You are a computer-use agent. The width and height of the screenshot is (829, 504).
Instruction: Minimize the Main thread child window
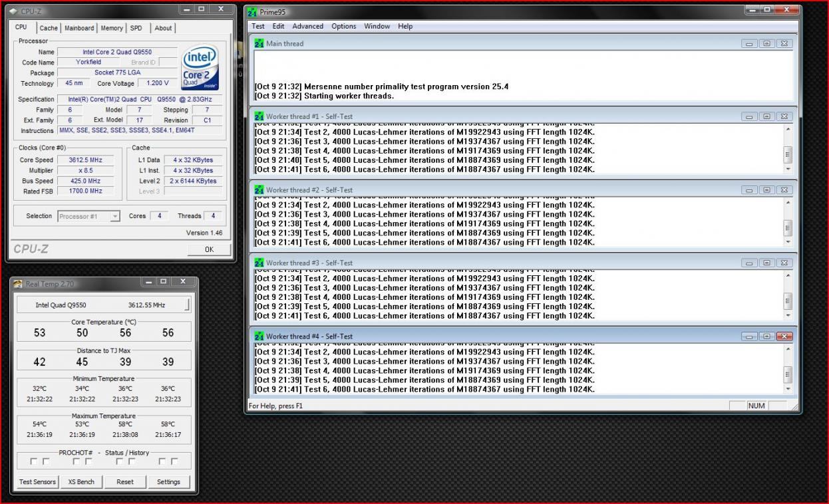(x=750, y=43)
